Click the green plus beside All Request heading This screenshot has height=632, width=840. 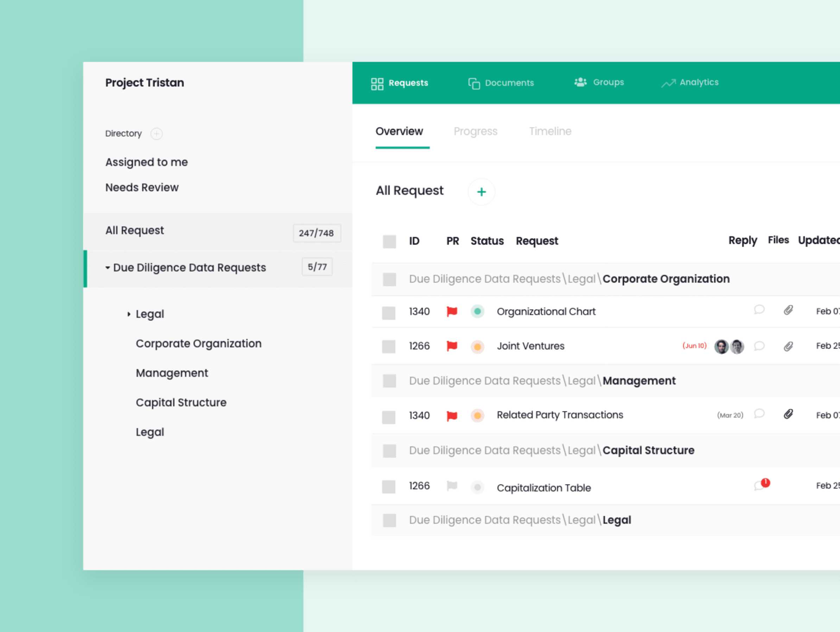481,192
